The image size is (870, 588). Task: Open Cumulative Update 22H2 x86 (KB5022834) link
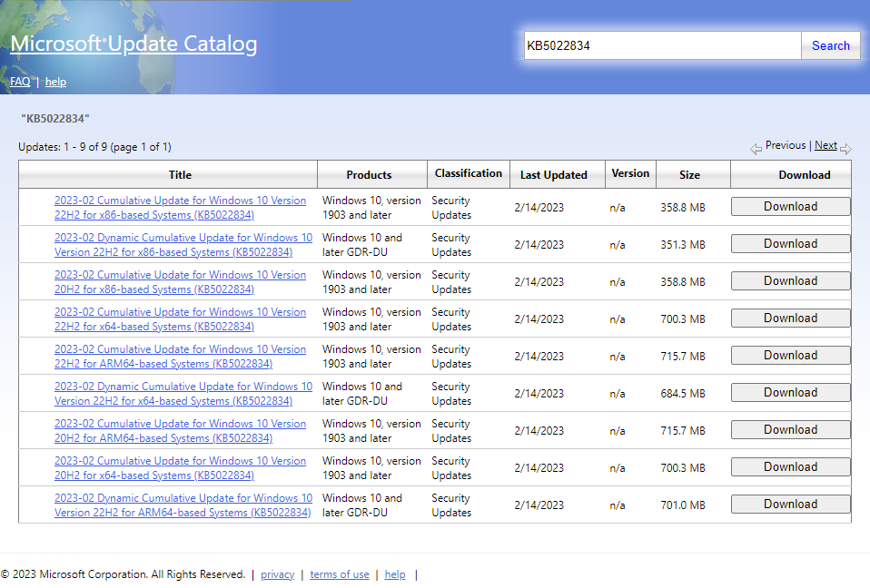tap(181, 208)
